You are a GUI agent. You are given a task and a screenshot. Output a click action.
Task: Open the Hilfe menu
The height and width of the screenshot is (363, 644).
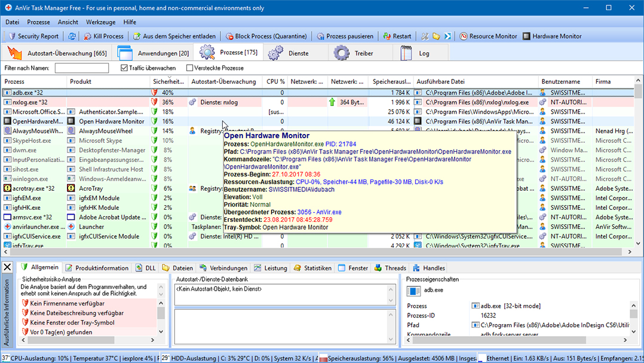130,22
